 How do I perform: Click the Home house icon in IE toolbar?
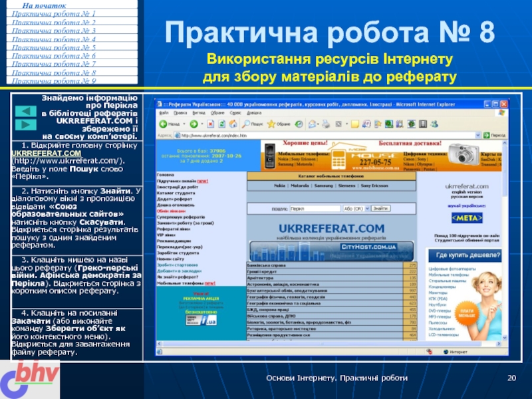click(x=233, y=124)
